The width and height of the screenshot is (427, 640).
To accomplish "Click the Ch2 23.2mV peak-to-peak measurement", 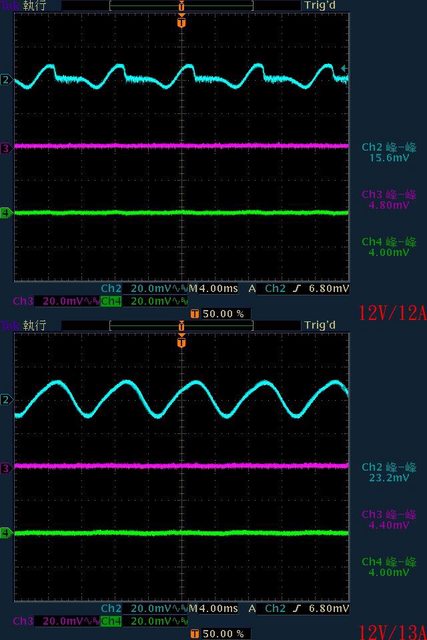I will (x=389, y=472).
